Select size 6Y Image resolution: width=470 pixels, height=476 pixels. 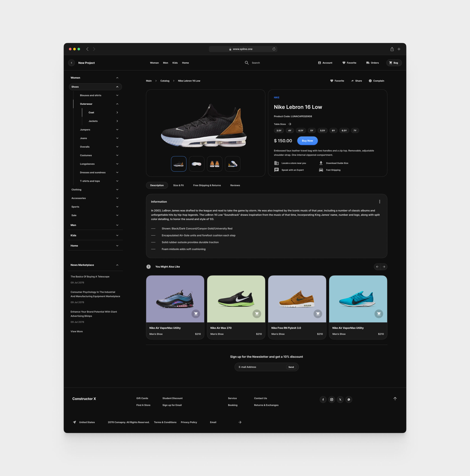tap(333, 131)
